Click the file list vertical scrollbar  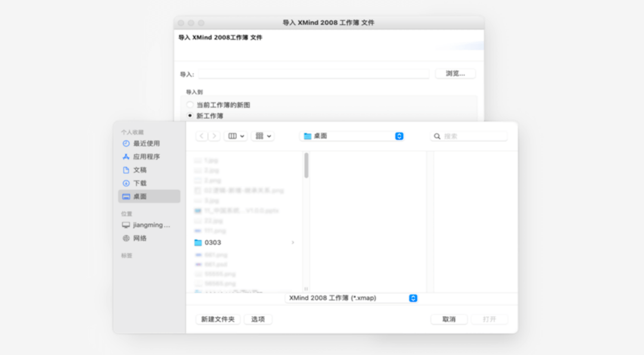pyautogui.click(x=306, y=166)
